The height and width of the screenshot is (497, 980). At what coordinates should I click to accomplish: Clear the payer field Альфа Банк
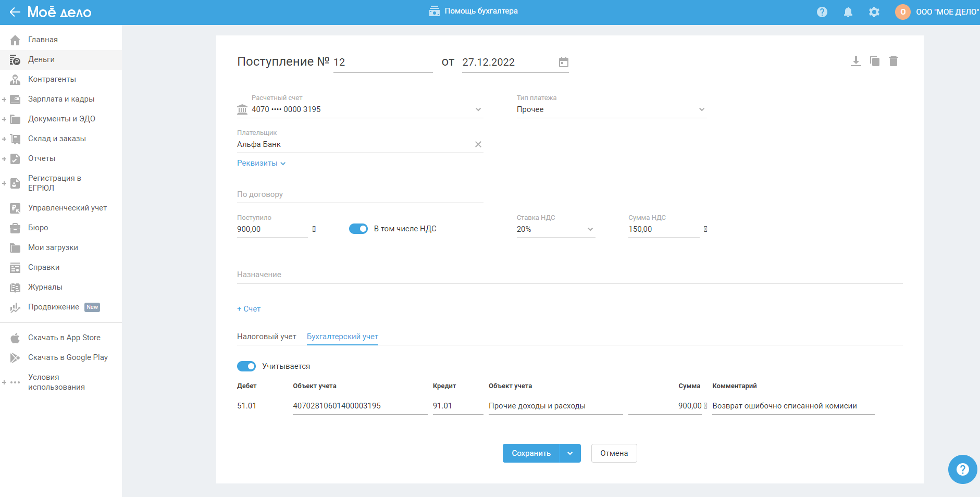(478, 144)
